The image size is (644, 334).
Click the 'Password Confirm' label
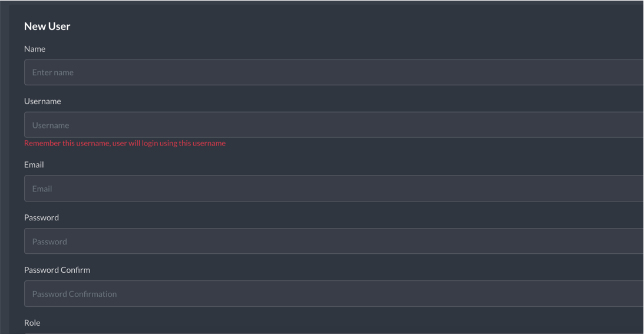pyautogui.click(x=57, y=270)
